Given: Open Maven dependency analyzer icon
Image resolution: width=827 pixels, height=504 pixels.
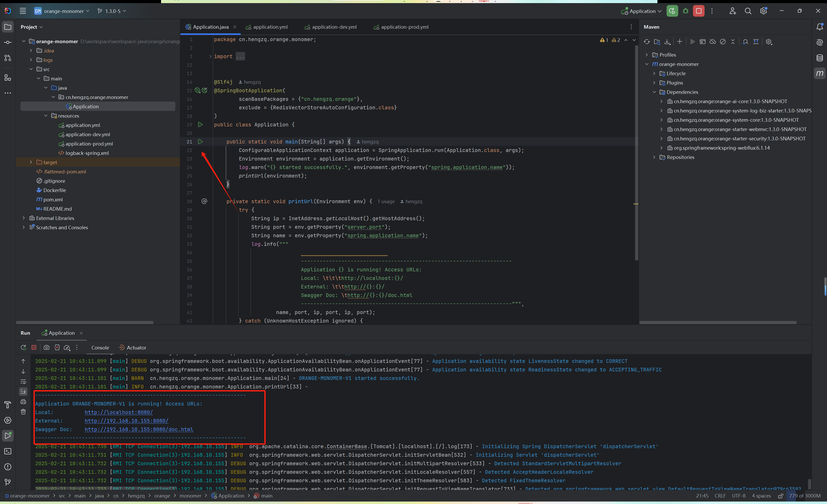Looking at the screenshot, I should [746, 42].
